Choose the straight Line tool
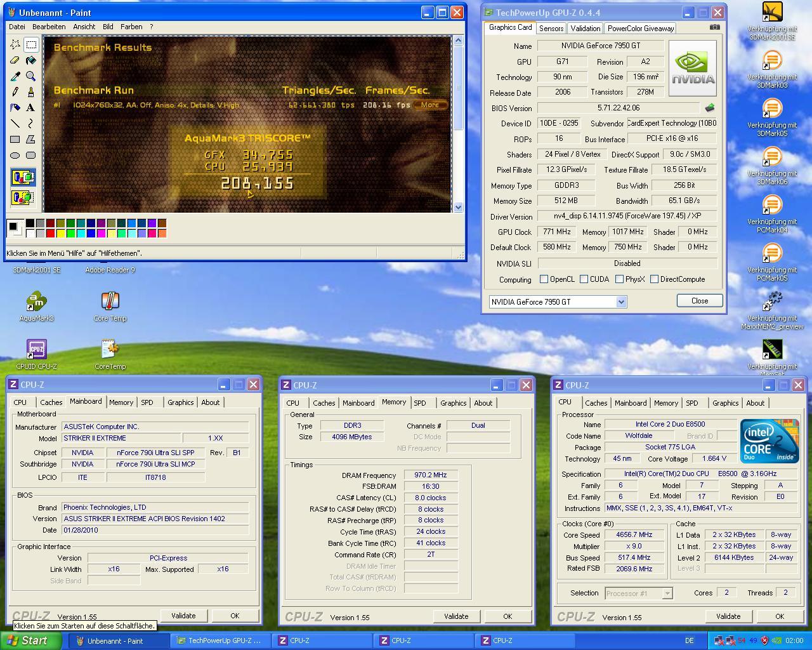The height and width of the screenshot is (650, 812). point(15,124)
